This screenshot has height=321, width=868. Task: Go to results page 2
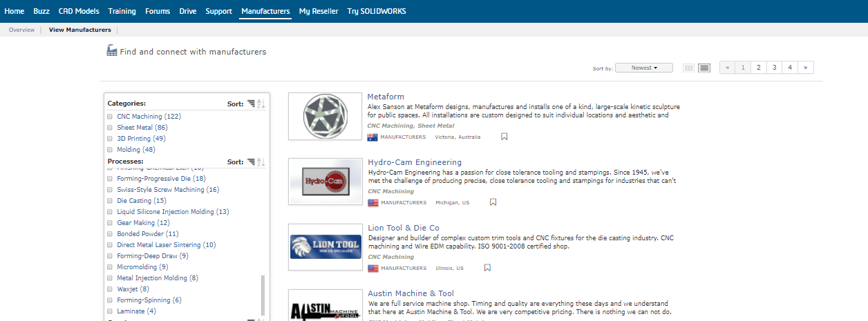click(x=759, y=68)
